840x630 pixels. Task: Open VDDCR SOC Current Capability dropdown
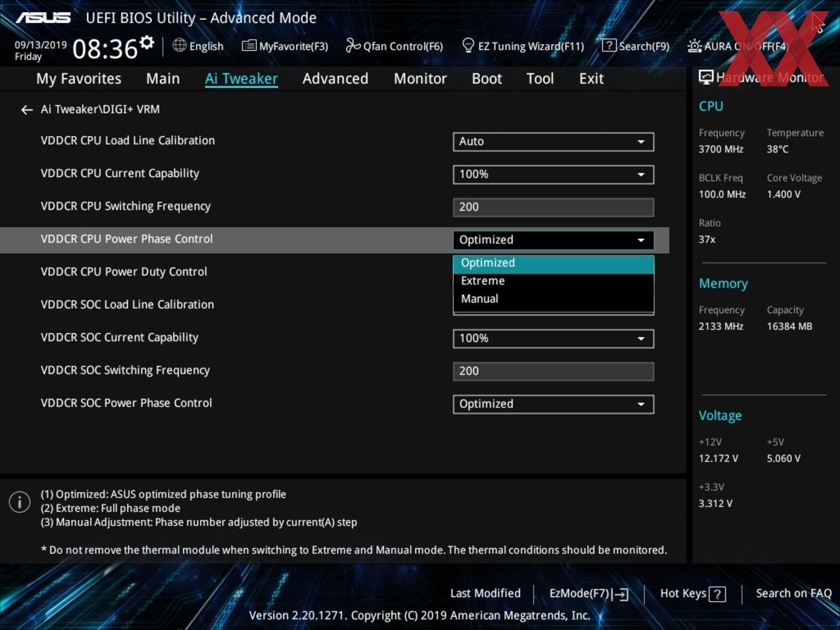tap(553, 338)
